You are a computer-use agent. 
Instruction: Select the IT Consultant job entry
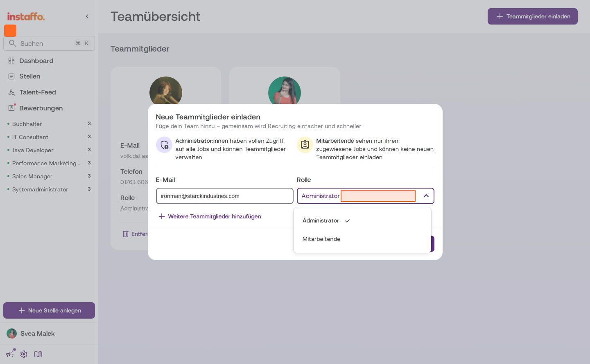pos(49,137)
